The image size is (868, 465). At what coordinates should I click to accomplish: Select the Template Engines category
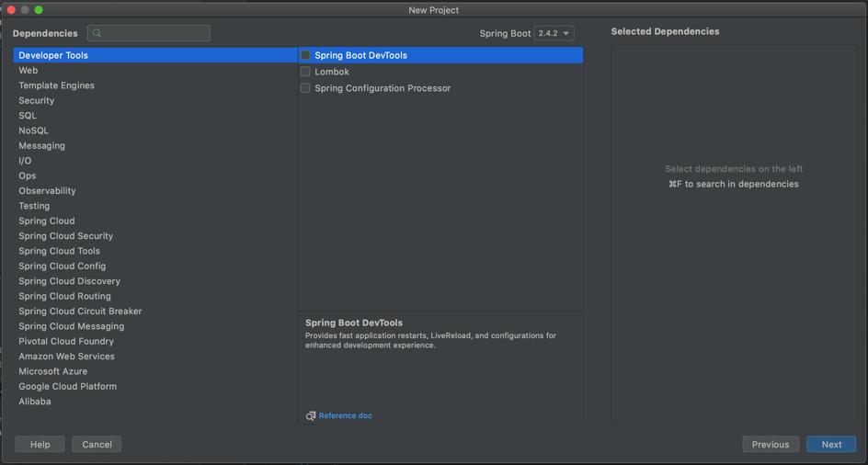point(57,85)
